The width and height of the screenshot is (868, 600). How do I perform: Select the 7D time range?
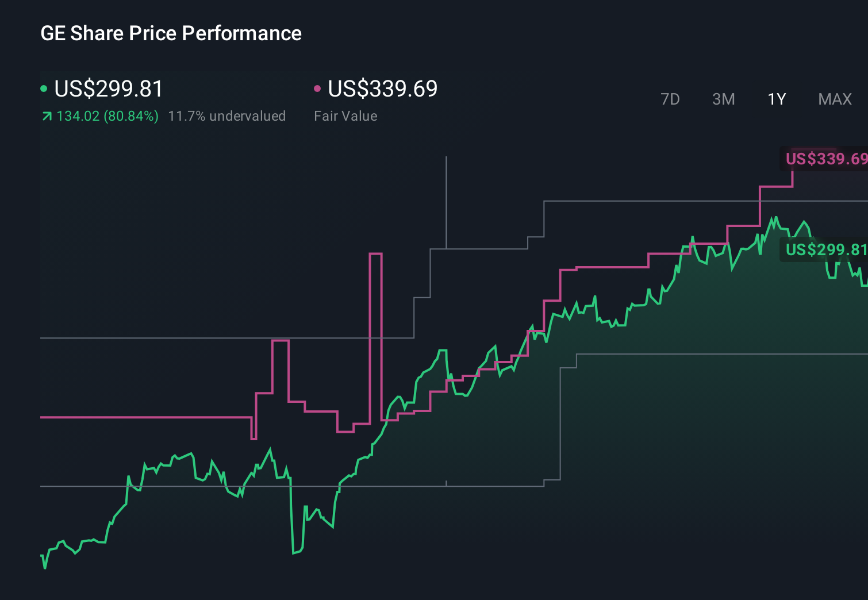pos(670,99)
